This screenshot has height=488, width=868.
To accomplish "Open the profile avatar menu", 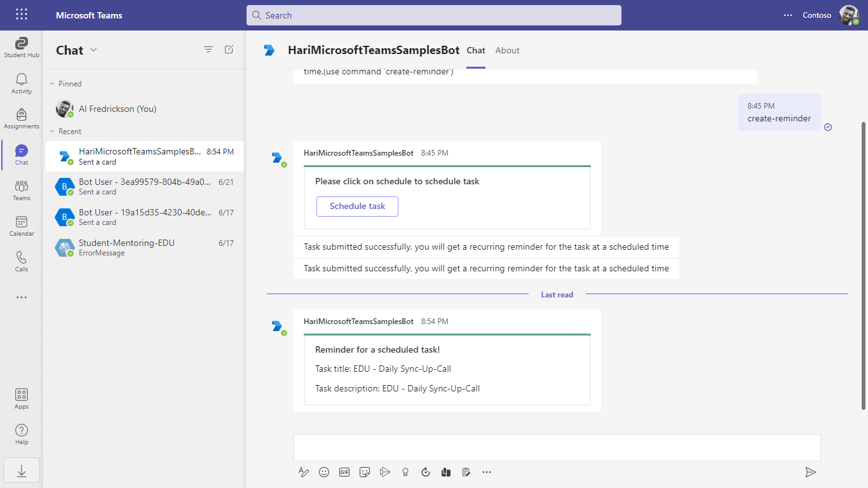I will (848, 15).
